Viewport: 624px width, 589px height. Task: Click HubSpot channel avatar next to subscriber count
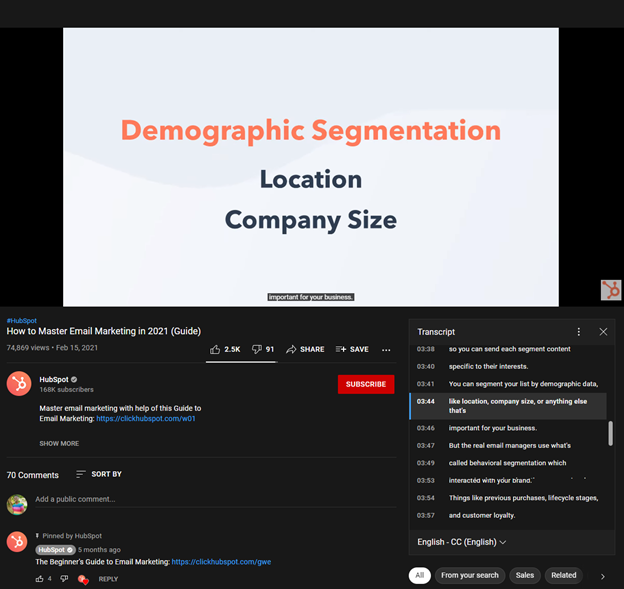pyautogui.click(x=19, y=383)
